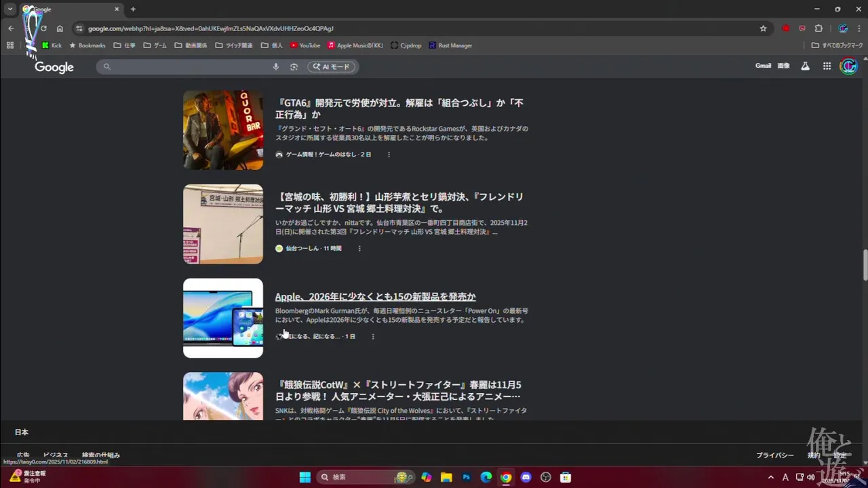Open Copilot from the taskbar
868x488 pixels.
[x=427, y=477]
